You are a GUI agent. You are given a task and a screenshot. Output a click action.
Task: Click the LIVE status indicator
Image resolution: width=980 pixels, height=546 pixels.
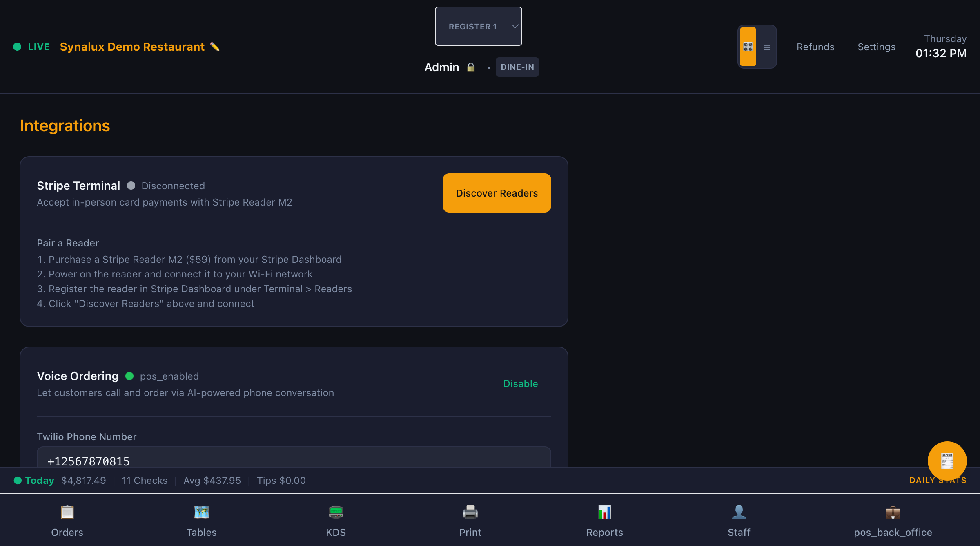(x=31, y=47)
